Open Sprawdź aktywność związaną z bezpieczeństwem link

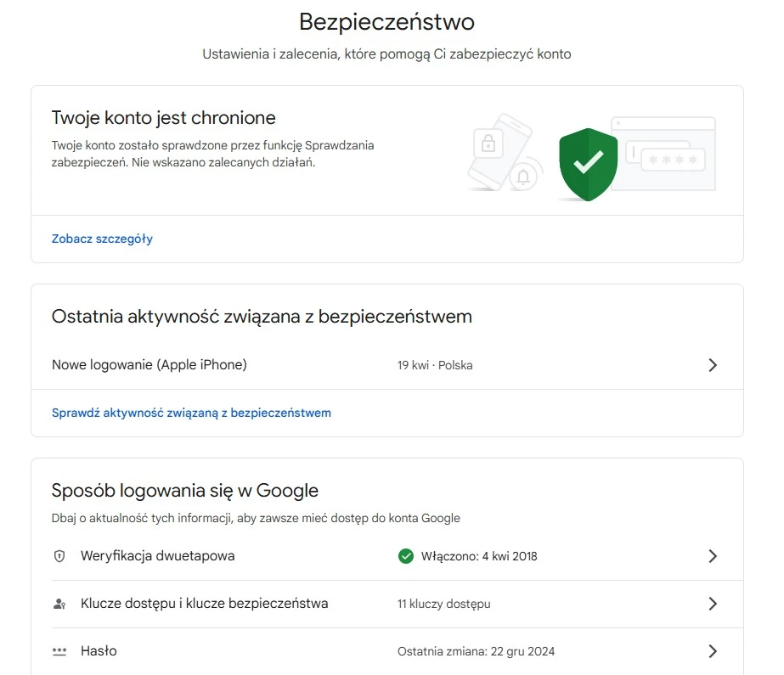pyautogui.click(x=191, y=413)
